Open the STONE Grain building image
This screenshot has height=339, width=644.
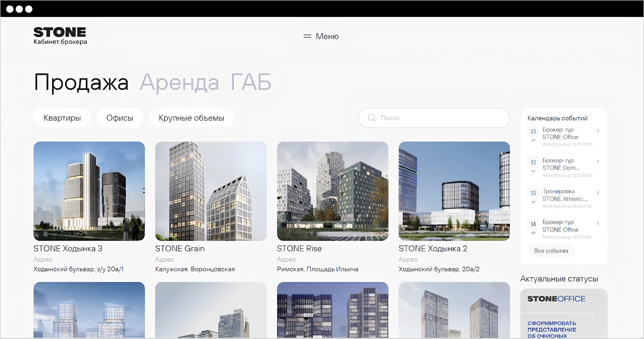click(x=211, y=191)
